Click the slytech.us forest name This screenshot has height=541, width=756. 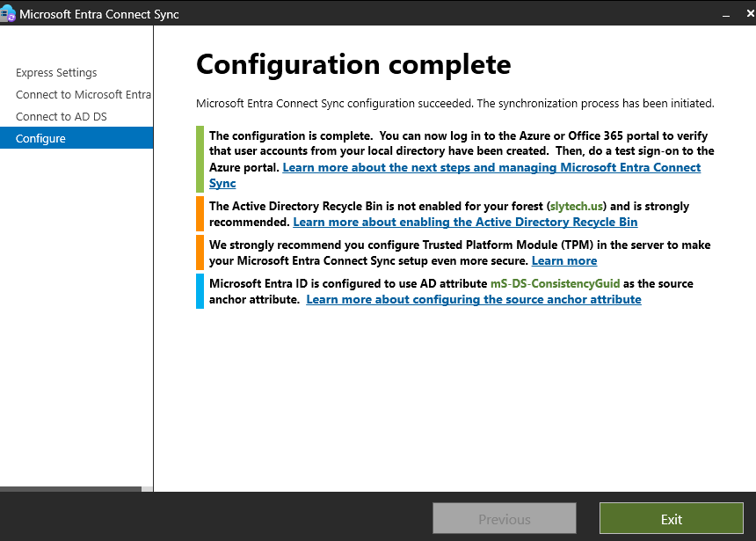point(576,206)
